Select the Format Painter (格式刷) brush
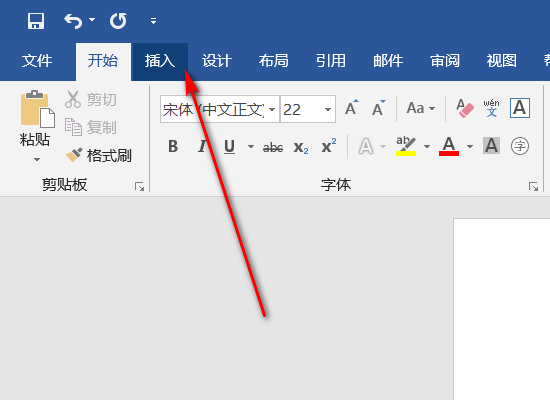Viewport: 550px width, 400px height. [99, 155]
